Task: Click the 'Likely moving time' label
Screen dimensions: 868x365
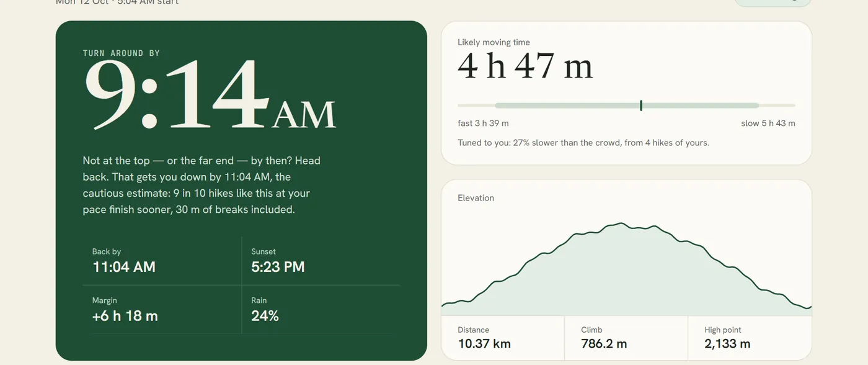Action: pyautogui.click(x=494, y=42)
